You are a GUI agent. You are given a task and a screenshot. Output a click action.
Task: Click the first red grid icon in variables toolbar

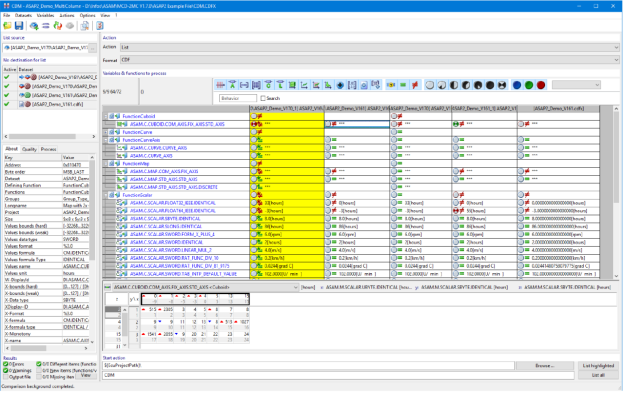tap(220, 85)
